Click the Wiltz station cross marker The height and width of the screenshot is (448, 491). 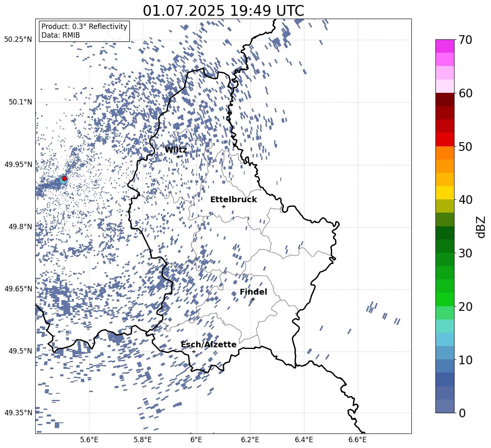(x=178, y=157)
